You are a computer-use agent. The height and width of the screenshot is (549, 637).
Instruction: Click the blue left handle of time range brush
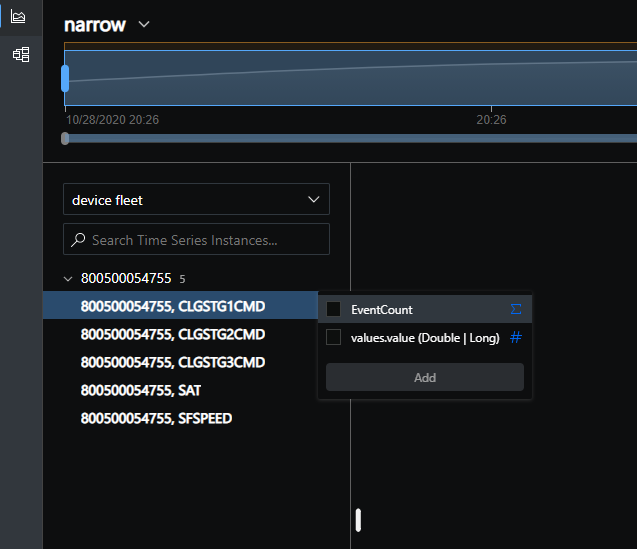pos(65,78)
